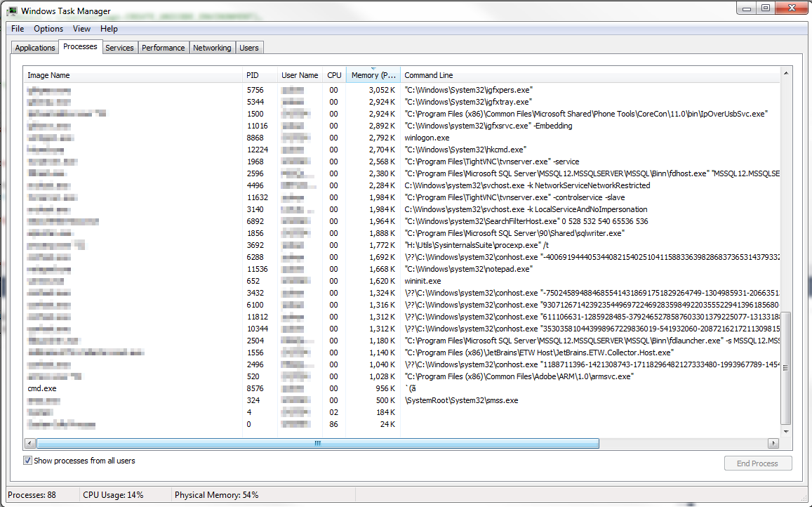
Task: Click the conhost row with PID 10344
Action: [402, 329]
